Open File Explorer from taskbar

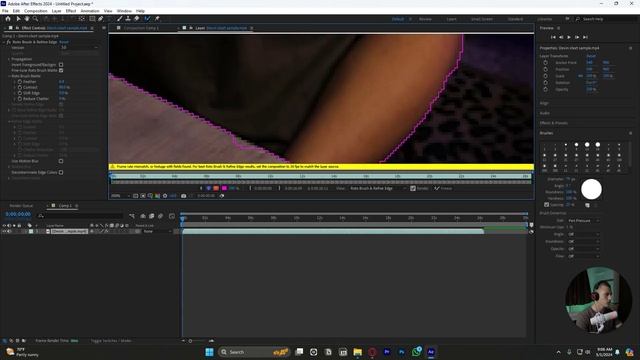coord(358,352)
